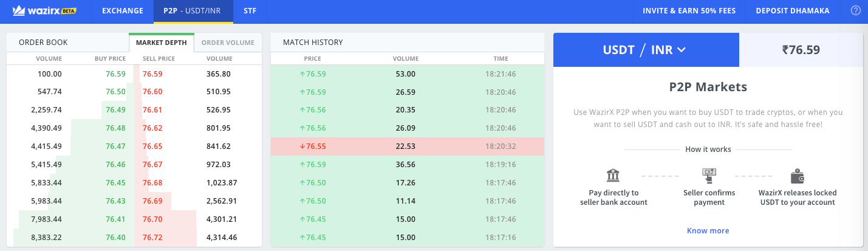Select the ORDER BOOK tab
Image resolution: width=868 pixels, height=251 pixels.
(x=43, y=43)
